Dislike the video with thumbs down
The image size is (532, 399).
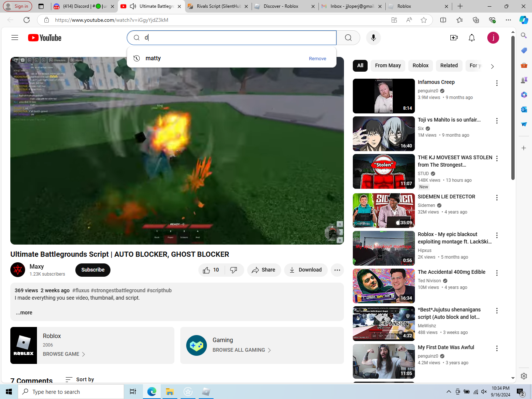click(234, 270)
